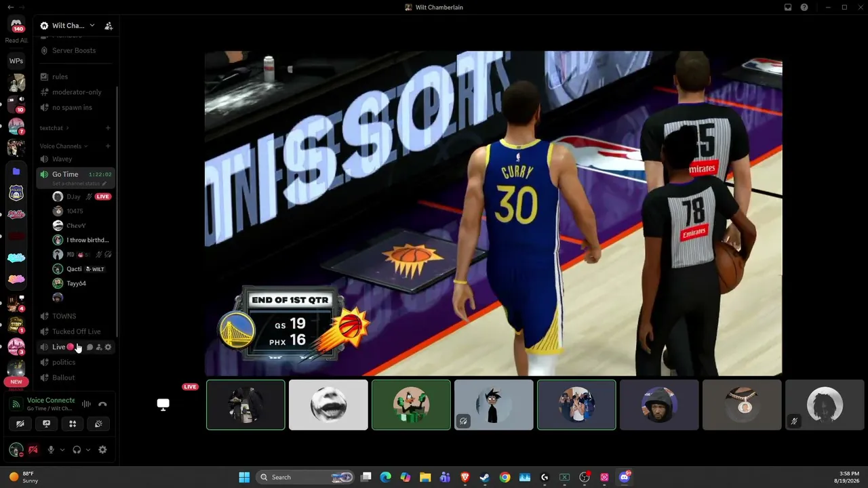
Task: Open Microsoft Edge from the taskbar
Action: pos(386,477)
